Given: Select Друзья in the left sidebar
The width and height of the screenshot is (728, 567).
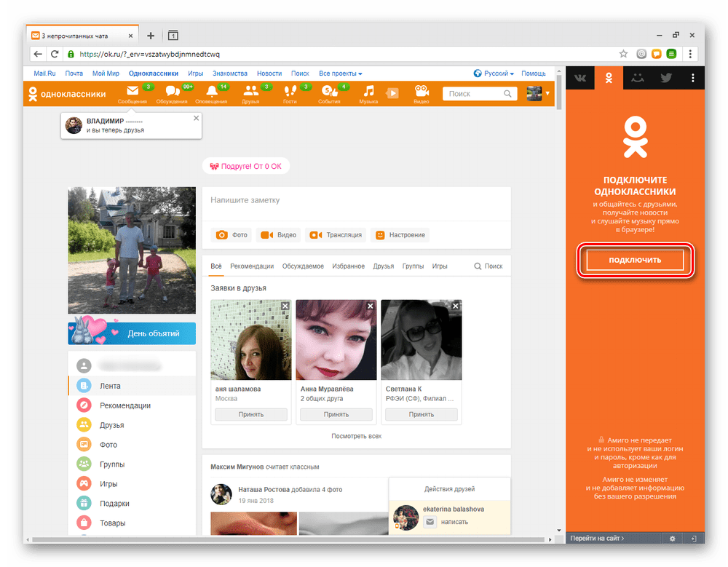Looking at the screenshot, I should click(x=111, y=425).
